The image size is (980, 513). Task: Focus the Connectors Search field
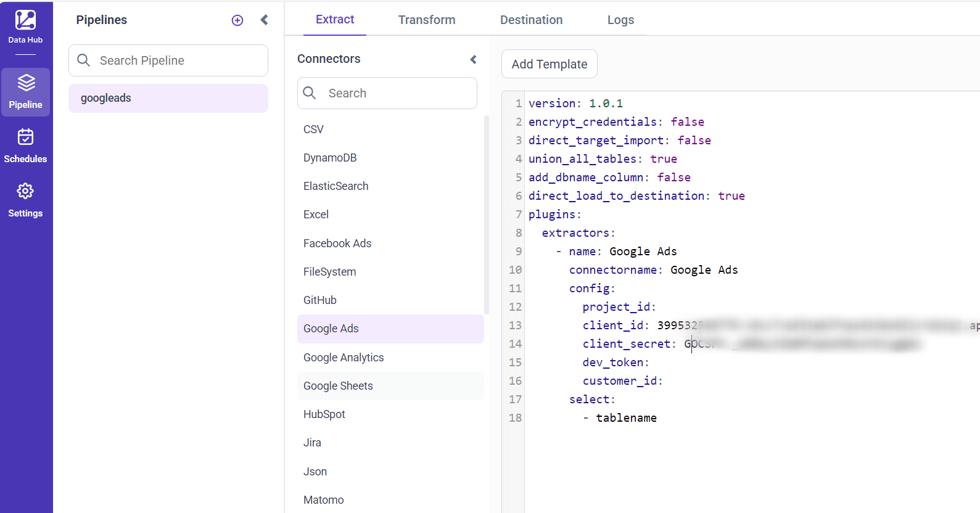(x=387, y=93)
